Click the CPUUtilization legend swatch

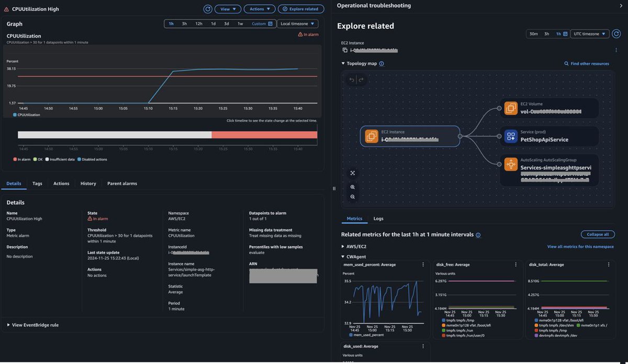(15, 115)
